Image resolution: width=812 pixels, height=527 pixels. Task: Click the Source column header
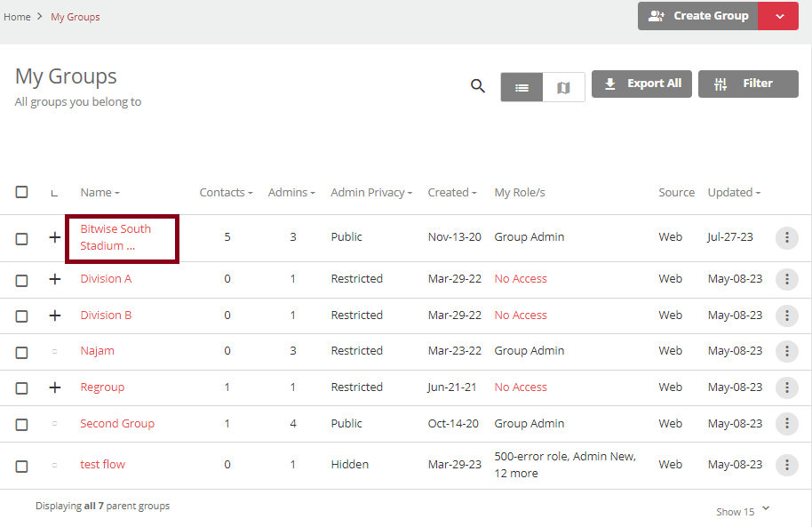(x=676, y=192)
